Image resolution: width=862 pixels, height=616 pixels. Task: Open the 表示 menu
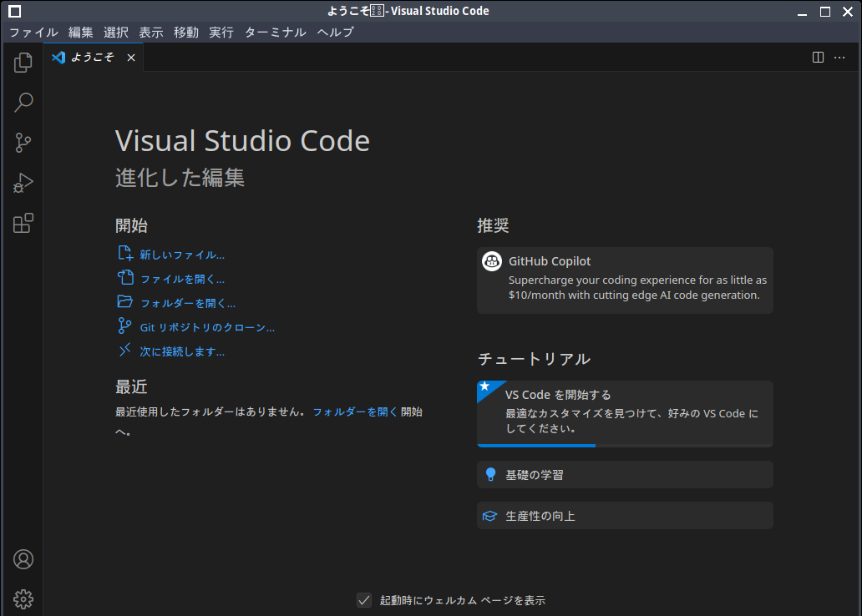(x=151, y=33)
